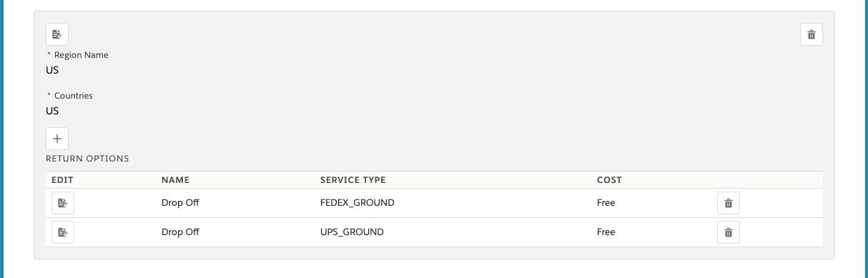Delete the UPS_GROUND return option row
The image size is (868, 278).
click(x=729, y=232)
